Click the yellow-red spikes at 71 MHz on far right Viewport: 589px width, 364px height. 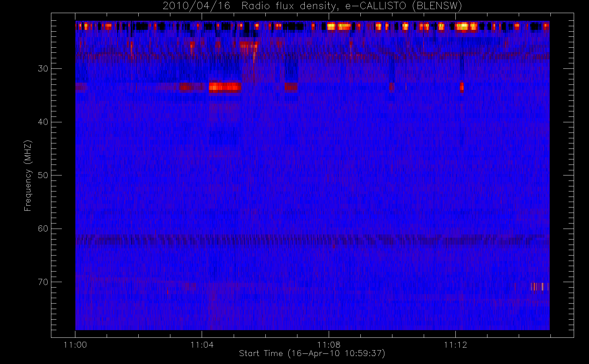coord(540,287)
